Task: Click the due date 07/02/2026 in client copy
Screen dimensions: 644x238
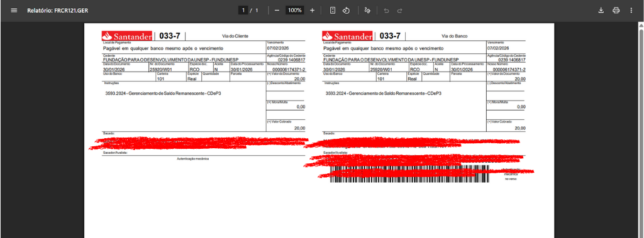Action: [x=277, y=48]
